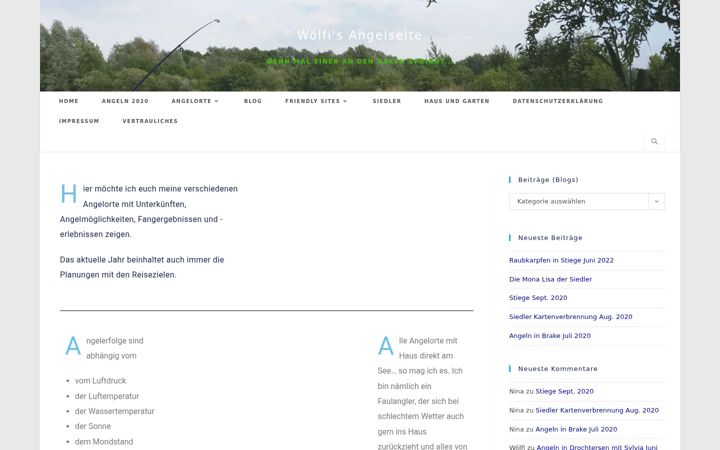Open the Vertrauliches menu item

150,121
